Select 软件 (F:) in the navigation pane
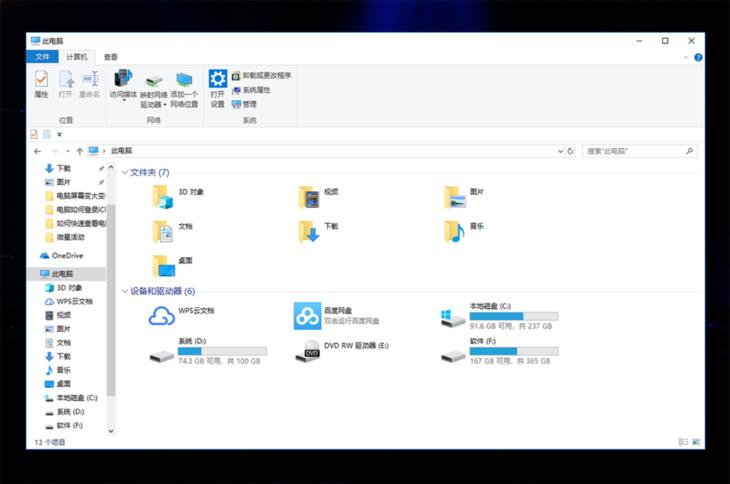The image size is (730, 484). click(64, 426)
